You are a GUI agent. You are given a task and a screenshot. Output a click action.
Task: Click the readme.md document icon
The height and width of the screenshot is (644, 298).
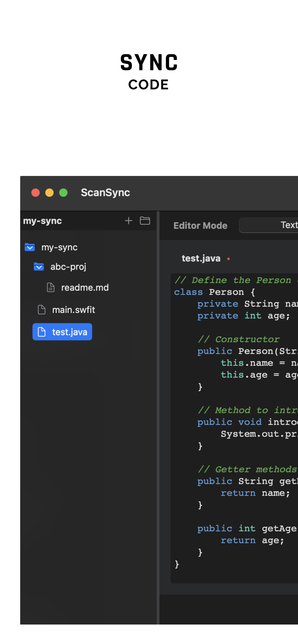51,287
